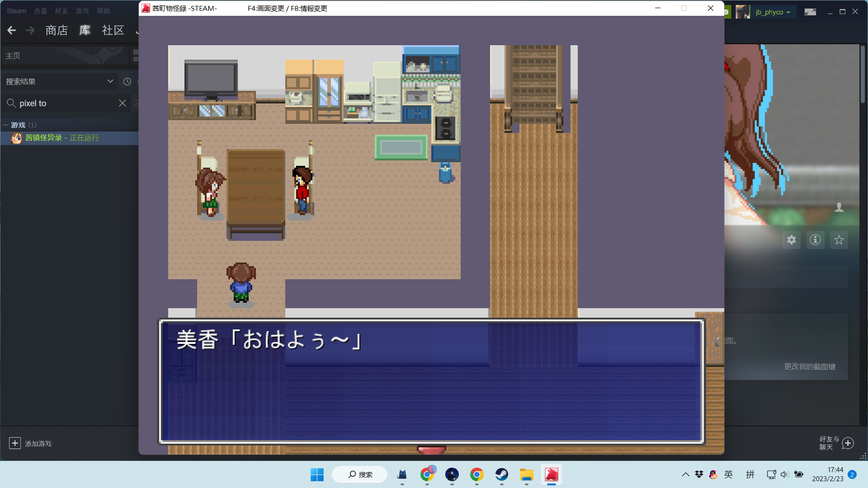
Task: Go back with the left arrow
Action: tap(12, 30)
